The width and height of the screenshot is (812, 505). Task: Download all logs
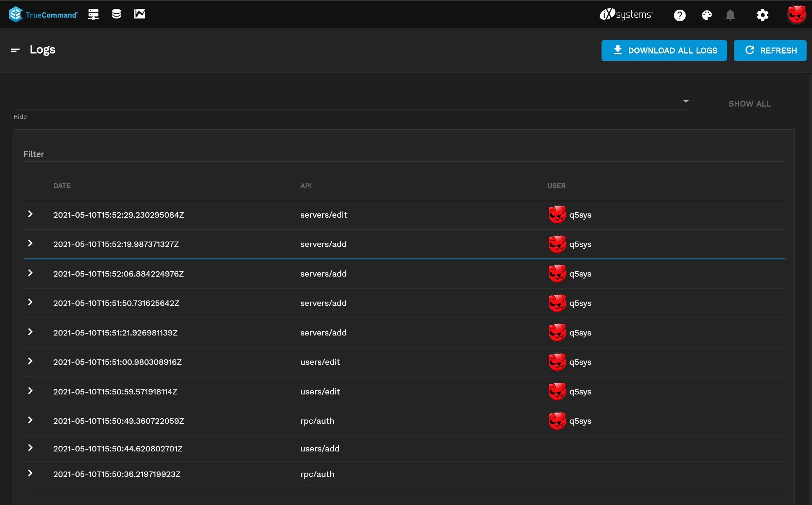pyautogui.click(x=664, y=50)
